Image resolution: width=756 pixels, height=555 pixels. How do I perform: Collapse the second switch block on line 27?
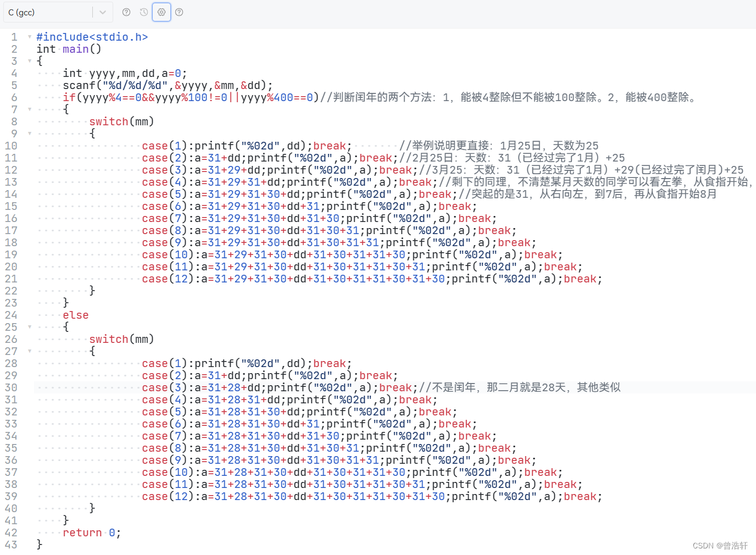click(29, 351)
